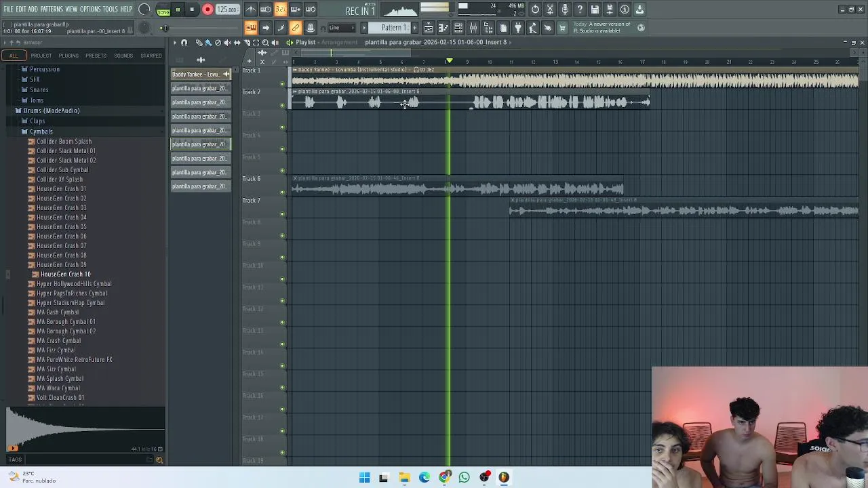Image resolution: width=868 pixels, height=488 pixels.
Task: Switch browser to ALL tab
Action: [14, 56]
